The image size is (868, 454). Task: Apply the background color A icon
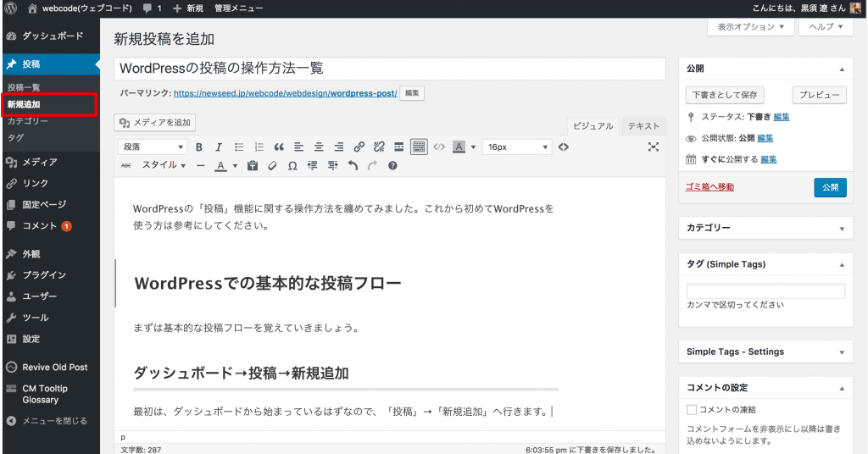pos(459,147)
